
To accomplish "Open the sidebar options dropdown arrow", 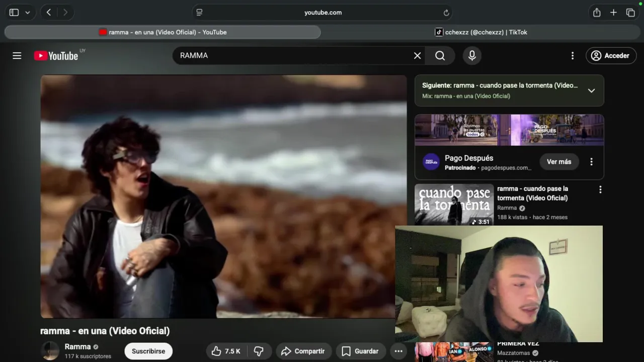I will pyautogui.click(x=28, y=13).
